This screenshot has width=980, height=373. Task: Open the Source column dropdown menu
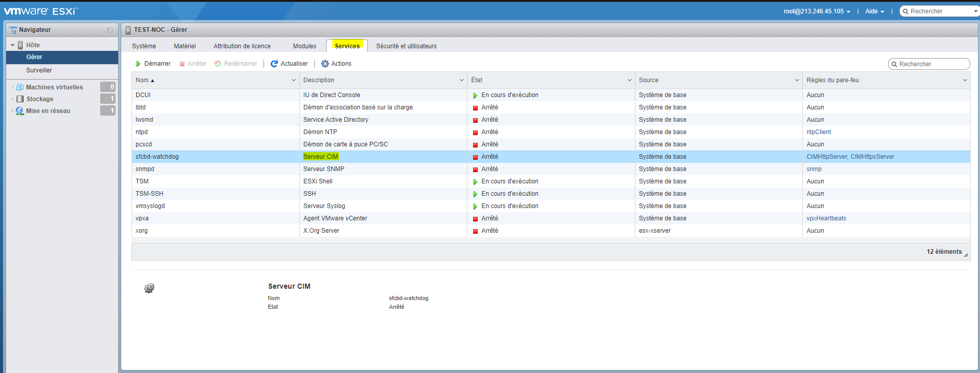[797, 80]
